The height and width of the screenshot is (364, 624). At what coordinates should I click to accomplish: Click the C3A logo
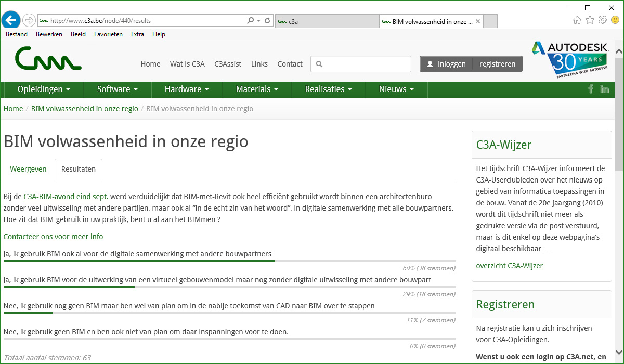point(48,58)
